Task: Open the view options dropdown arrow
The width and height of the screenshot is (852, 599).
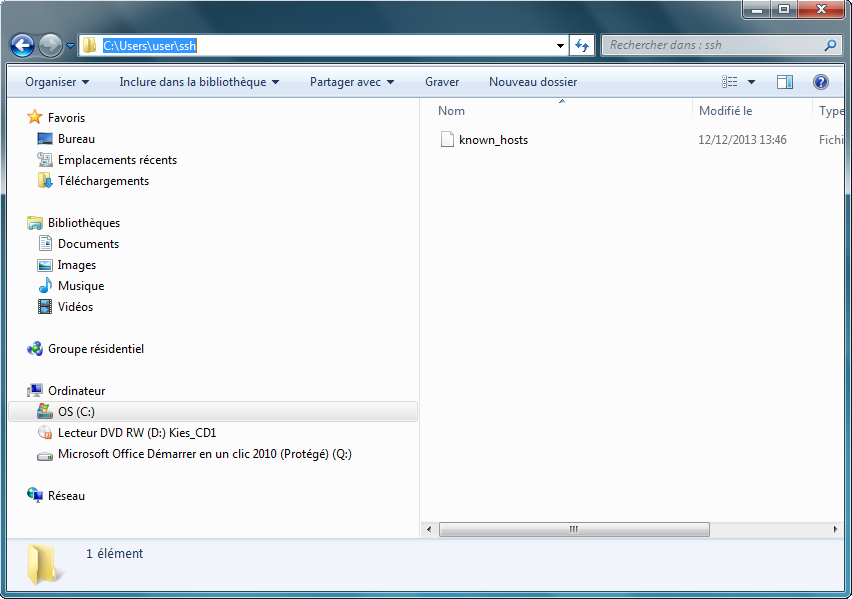Action: click(x=752, y=82)
